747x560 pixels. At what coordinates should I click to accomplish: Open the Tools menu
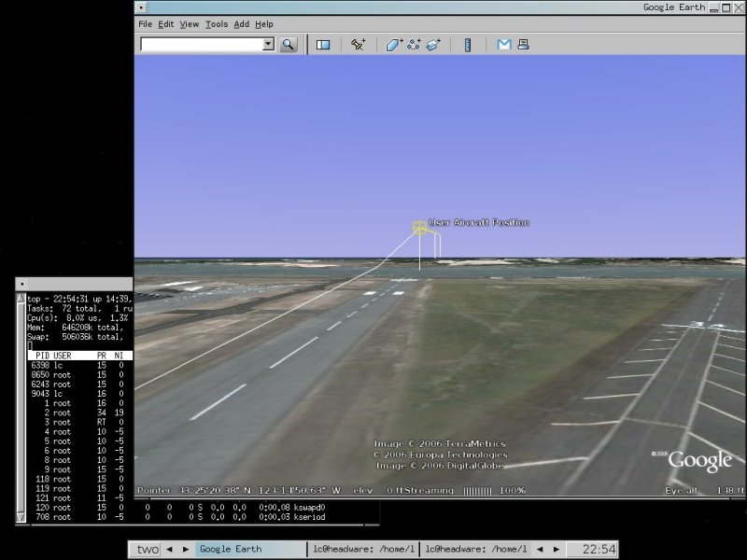coord(217,24)
